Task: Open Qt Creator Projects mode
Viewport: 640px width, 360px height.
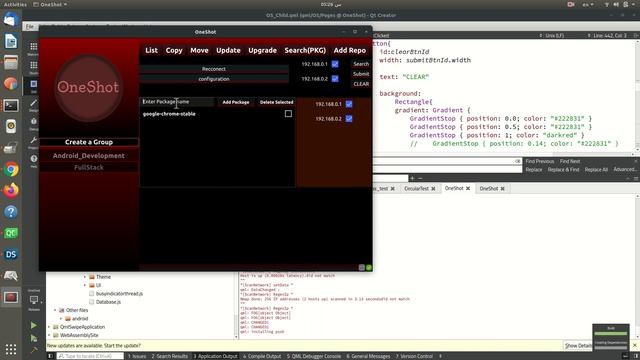Action: 33,142
